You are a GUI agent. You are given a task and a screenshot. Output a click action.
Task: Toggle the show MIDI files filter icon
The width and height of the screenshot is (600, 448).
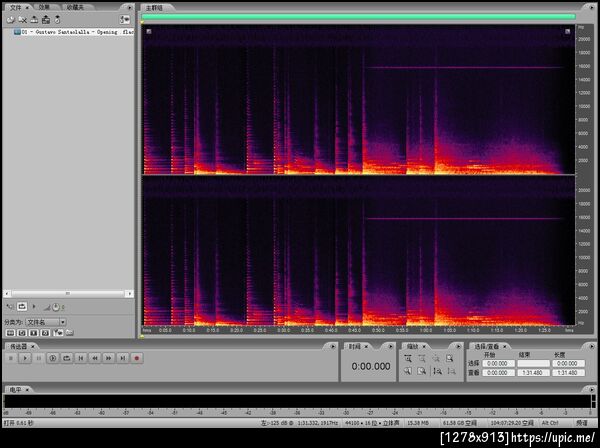click(x=45, y=333)
